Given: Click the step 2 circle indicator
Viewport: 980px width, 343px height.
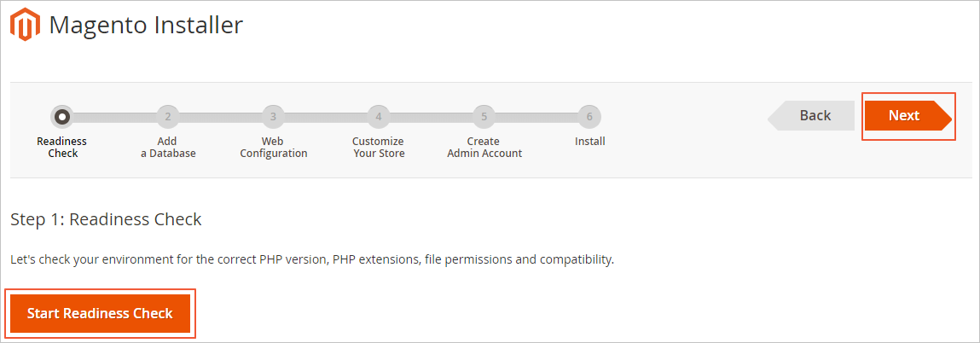Looking at the screenshot, I should (168, 116).
